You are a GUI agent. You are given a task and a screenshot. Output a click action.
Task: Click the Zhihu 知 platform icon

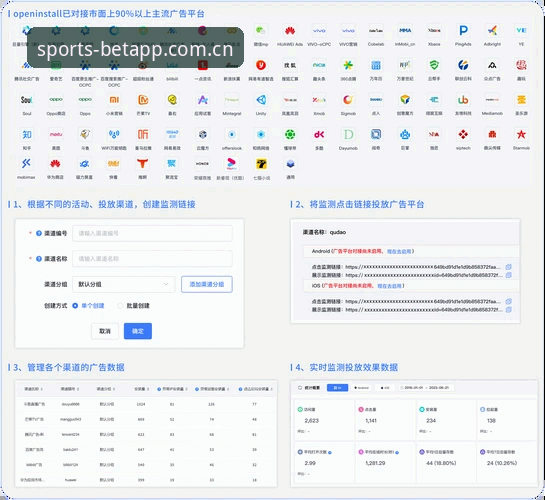point(27,134)
